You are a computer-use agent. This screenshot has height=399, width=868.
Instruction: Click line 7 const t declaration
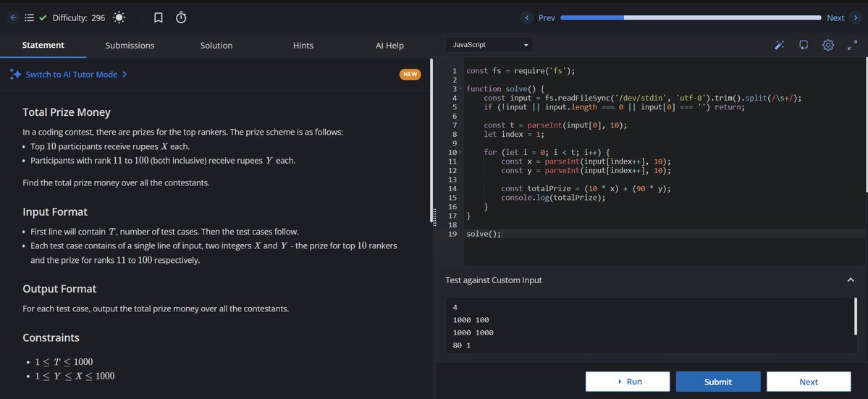pyautogui.click(x=555, y=125)
